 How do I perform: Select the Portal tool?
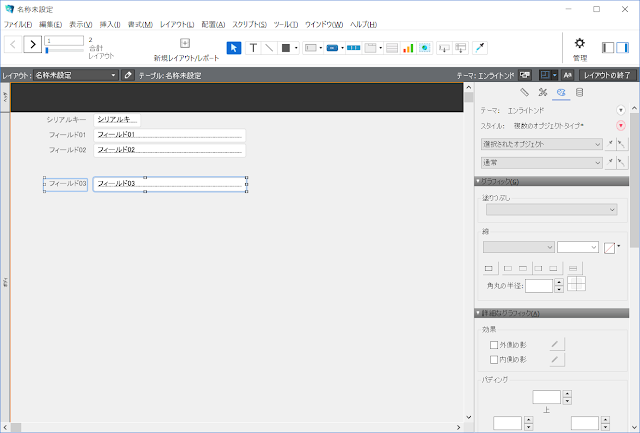(x=392, y=48)
